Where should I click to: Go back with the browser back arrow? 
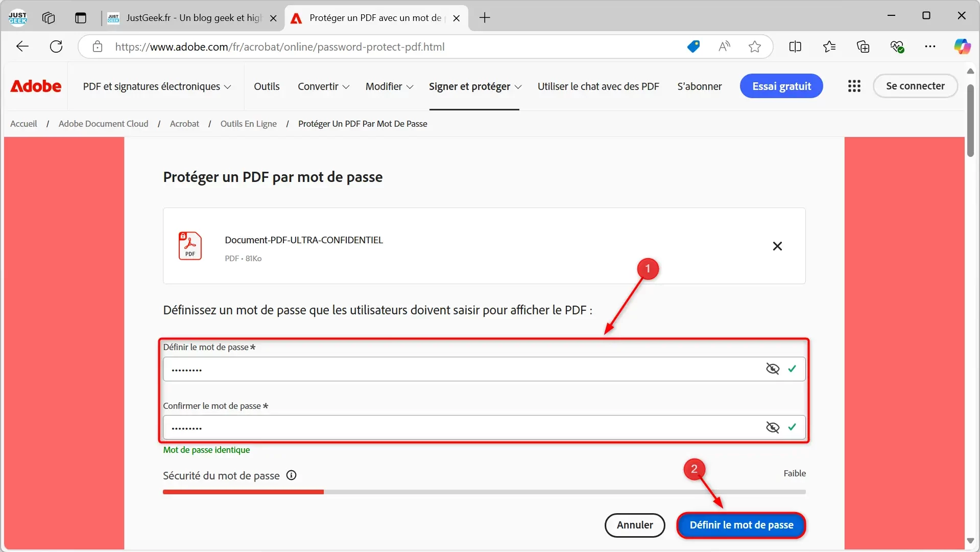(x=22, y=47)
